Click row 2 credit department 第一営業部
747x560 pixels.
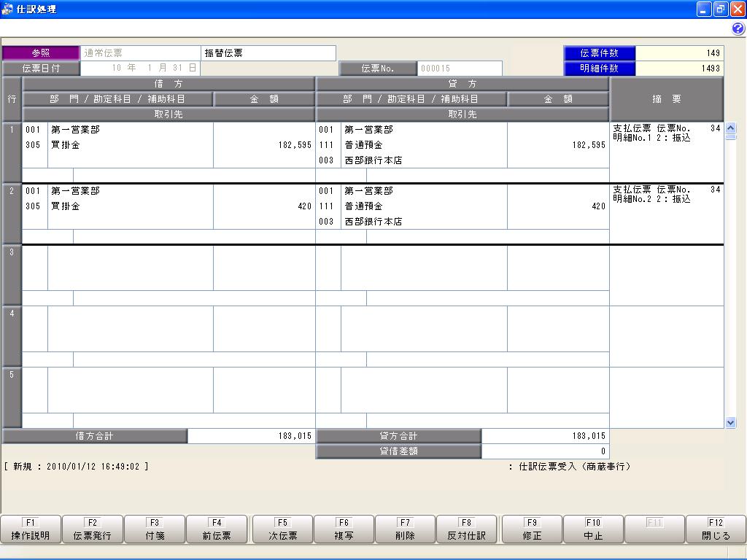[368, 191]
